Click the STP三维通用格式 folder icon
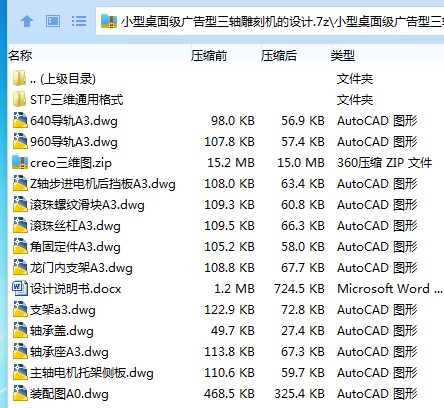444x408 pixels. (19, 99)
